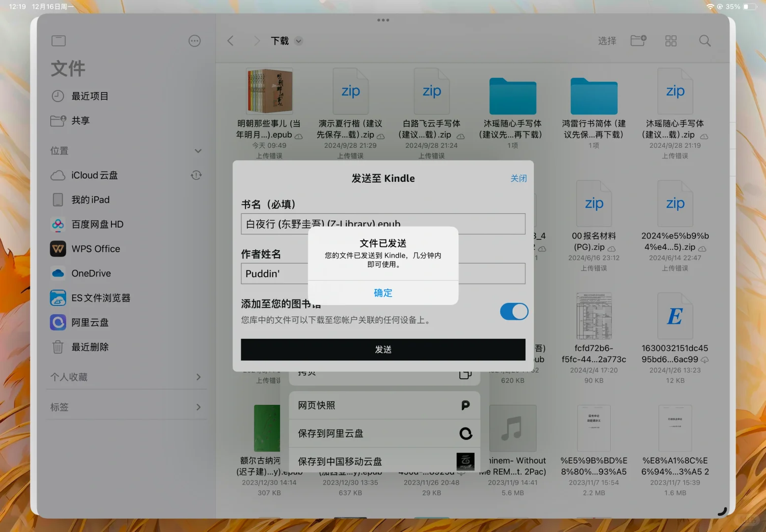Choose 保存到阿里云盘 in share menu
Screen dimensions: 766x532
point(384,433)
